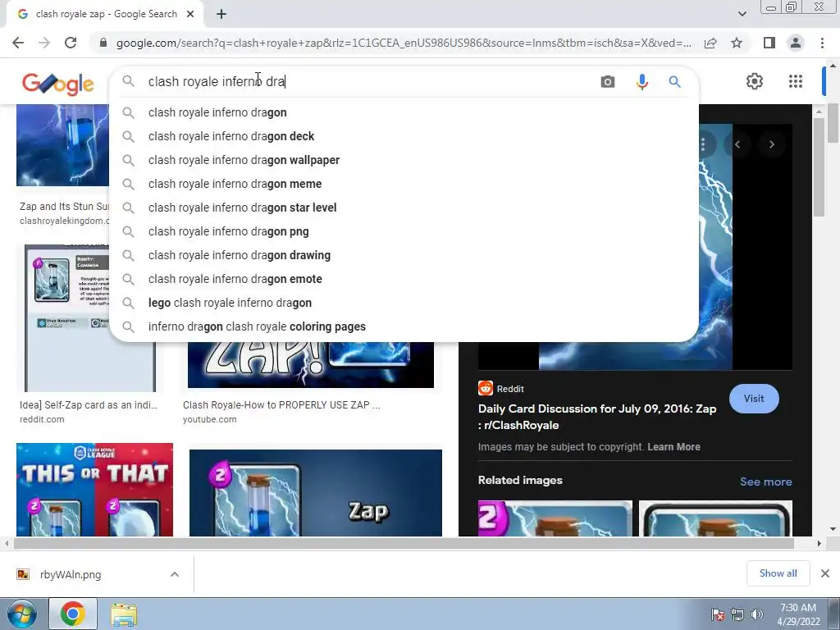The width and height of the screenshot is (840, 630).
Task: Go forward with the browser forward arrow
Action: coord(44,43)
